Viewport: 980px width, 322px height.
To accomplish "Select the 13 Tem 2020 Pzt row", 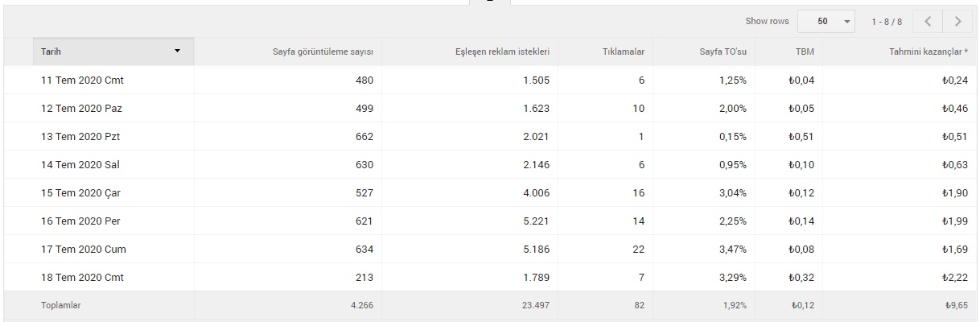I will click(490, 137).
